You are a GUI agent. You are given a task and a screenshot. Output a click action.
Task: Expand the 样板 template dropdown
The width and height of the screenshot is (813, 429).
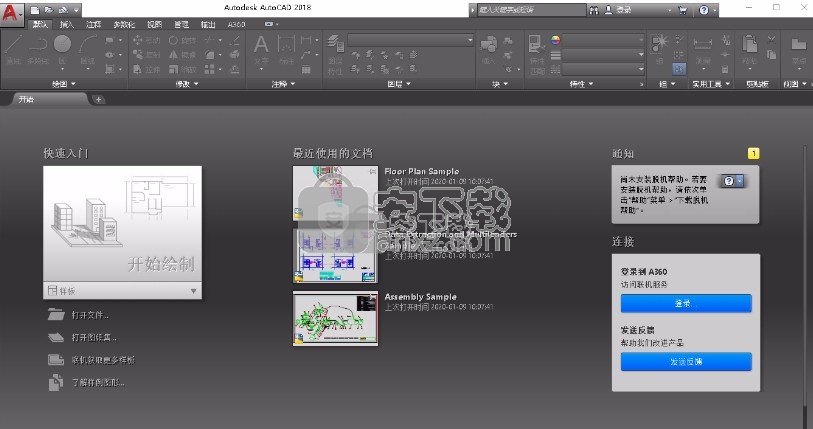(193, 291)
